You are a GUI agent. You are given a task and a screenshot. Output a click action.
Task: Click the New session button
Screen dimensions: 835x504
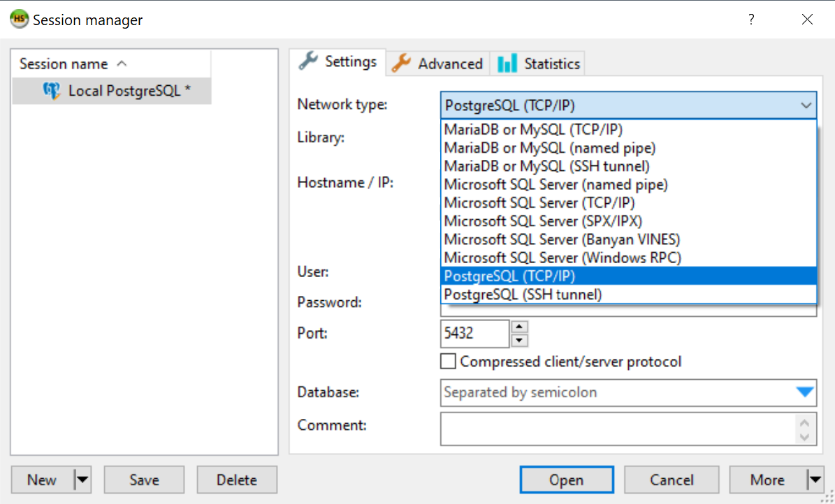(42, 480)
